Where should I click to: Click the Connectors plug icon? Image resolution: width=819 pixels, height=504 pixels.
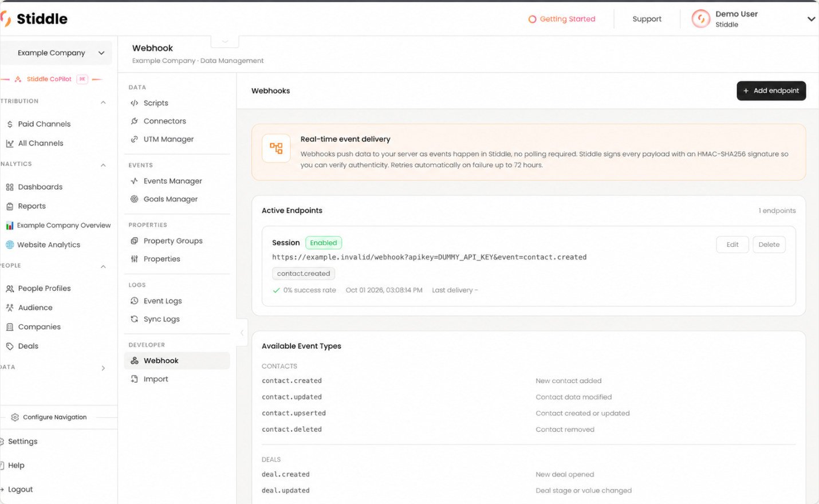coord(134,121)
